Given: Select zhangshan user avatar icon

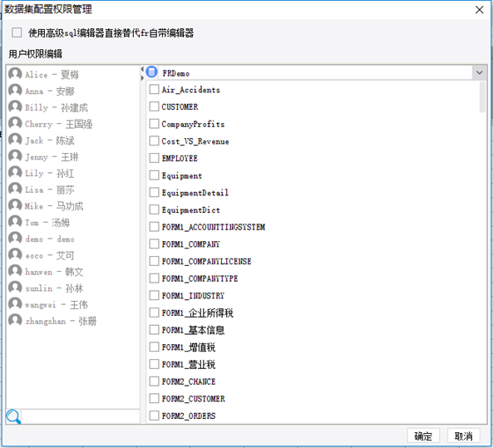Looking at the screenshot, I should [15, 320].
